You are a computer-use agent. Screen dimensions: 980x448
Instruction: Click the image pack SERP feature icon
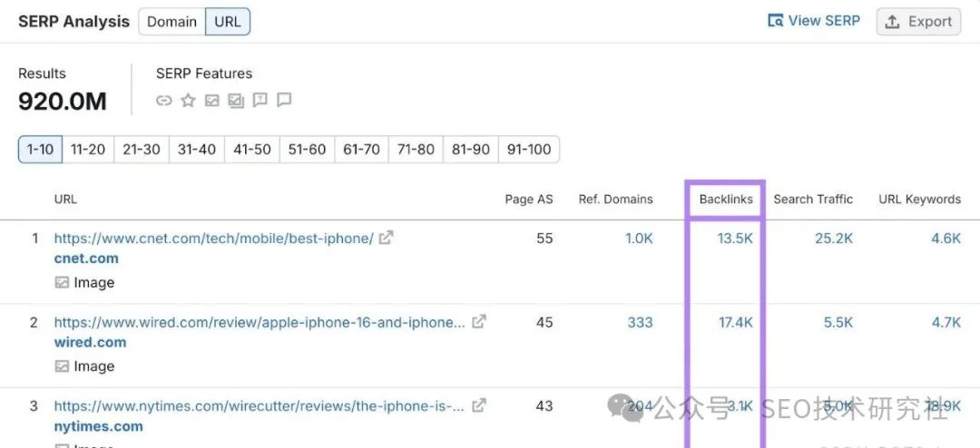(x=236, y=101)
